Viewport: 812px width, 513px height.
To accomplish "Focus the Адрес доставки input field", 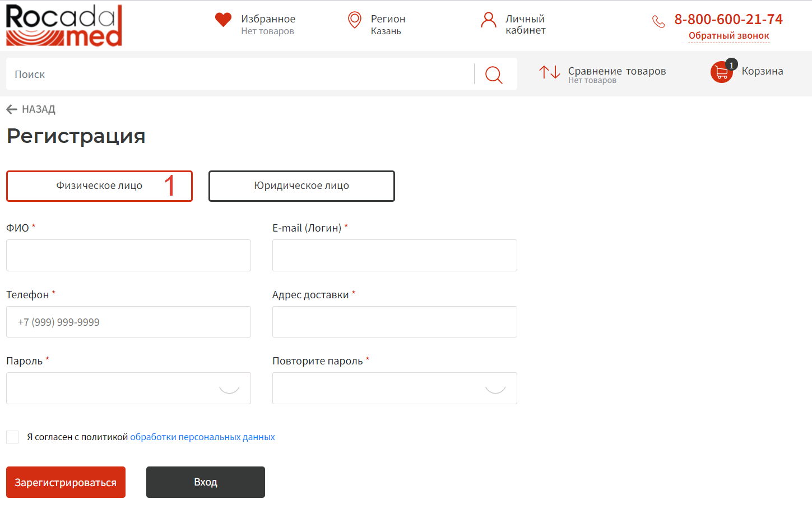I will (x=395, y=322).
